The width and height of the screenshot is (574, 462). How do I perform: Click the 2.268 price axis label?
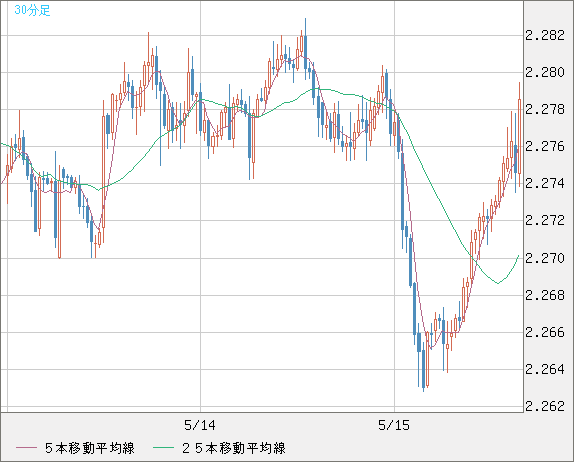[545, 295]
